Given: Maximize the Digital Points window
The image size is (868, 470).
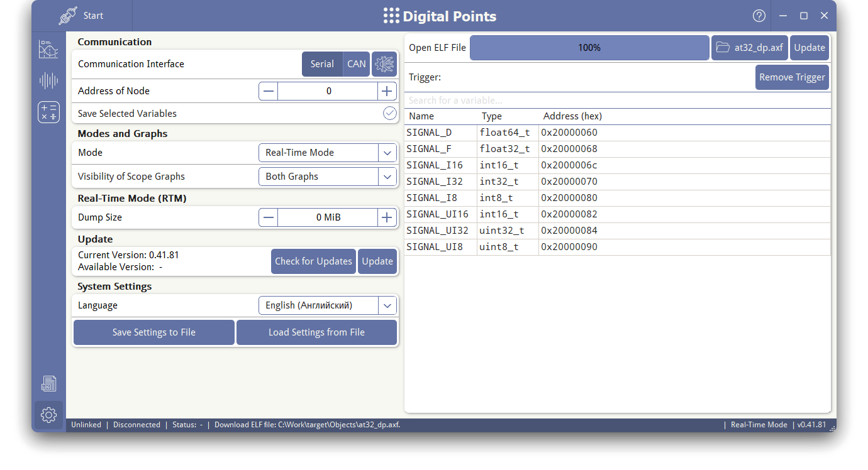Looking at the screenshot, I should point(804,16).
